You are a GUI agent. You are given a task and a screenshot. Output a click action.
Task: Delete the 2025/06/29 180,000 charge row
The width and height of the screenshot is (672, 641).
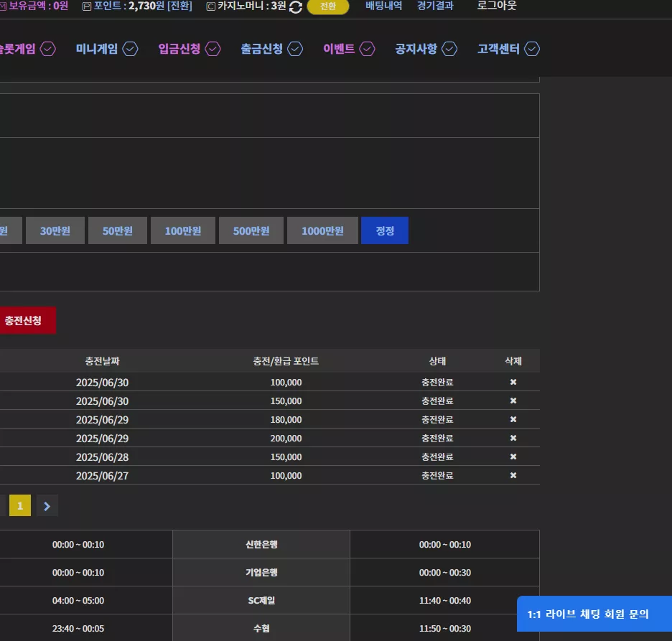point(513,419)
